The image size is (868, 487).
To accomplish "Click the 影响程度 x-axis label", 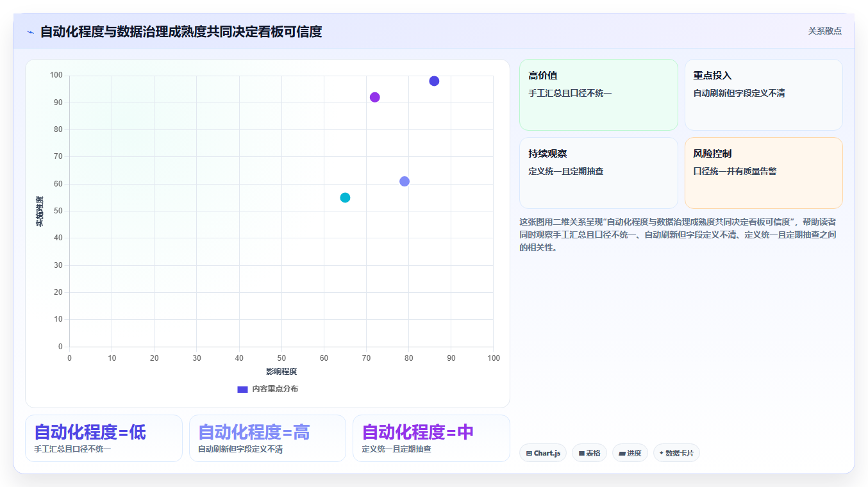I will [x=281, y=371].
